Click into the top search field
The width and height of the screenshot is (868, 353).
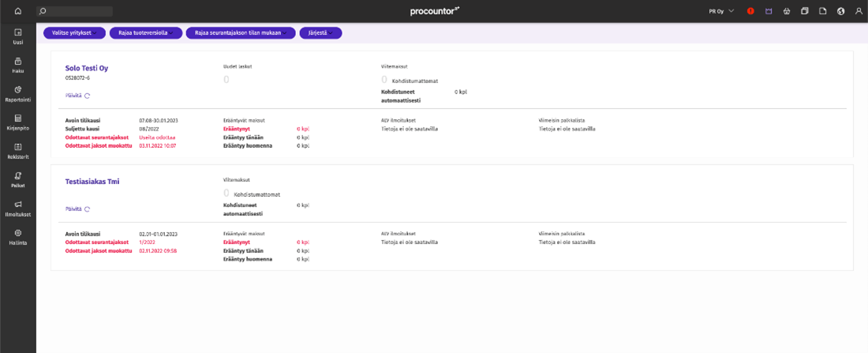tap(75, 11)
